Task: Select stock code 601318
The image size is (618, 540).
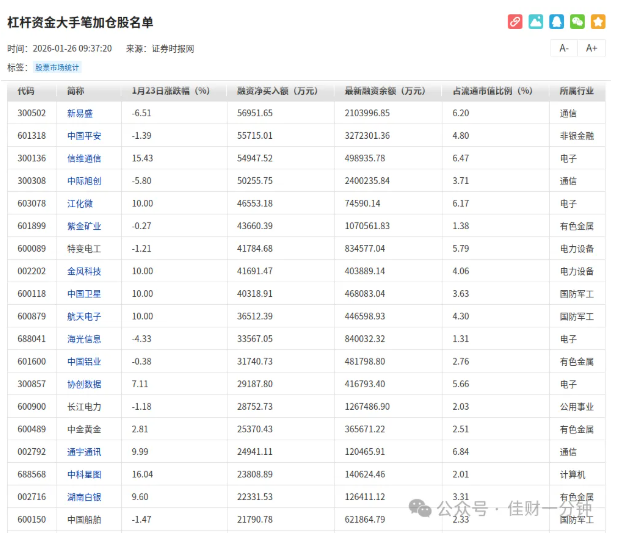Action: 32,136
